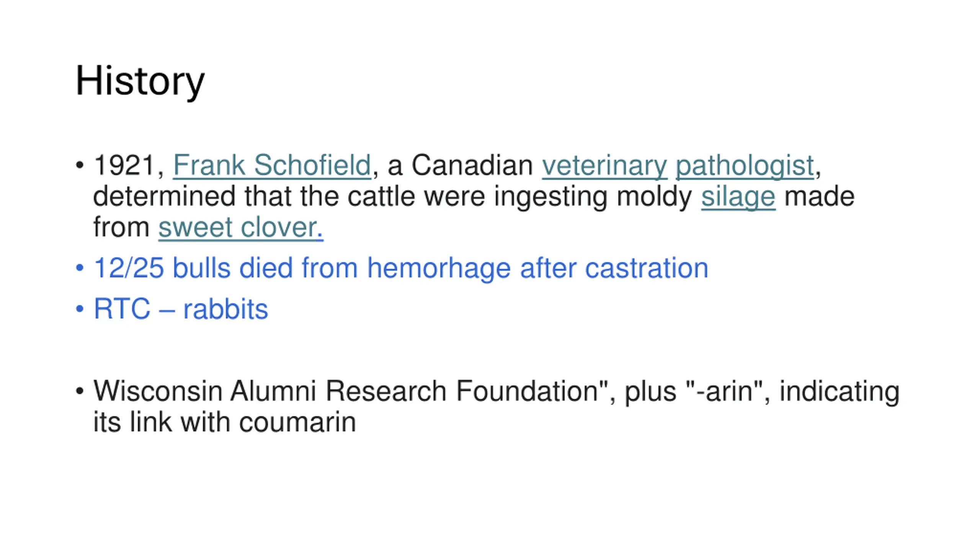Click the Wisconsin Alumni Research Foundation text

[x=346, y=391]
